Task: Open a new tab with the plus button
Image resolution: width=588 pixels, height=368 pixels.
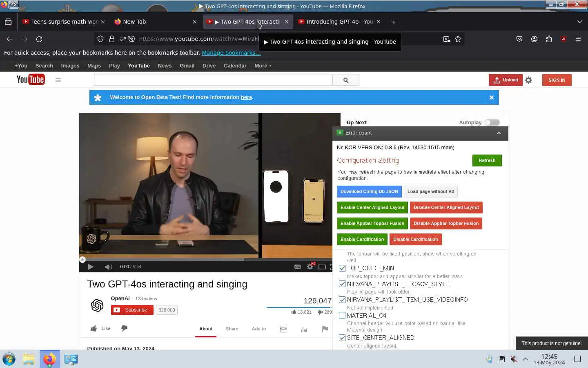Action: pyautogui.click(x=394, y=22)
